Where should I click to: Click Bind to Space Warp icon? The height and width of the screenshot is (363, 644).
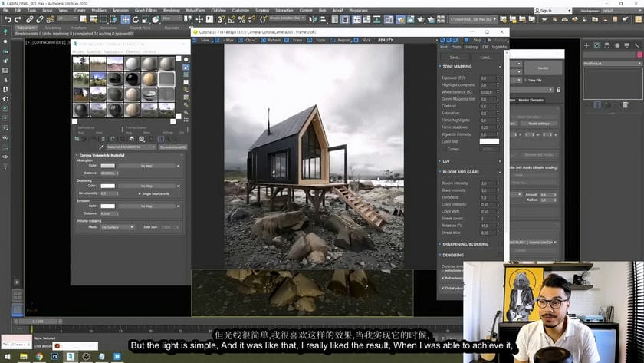(x=50, y=19)
